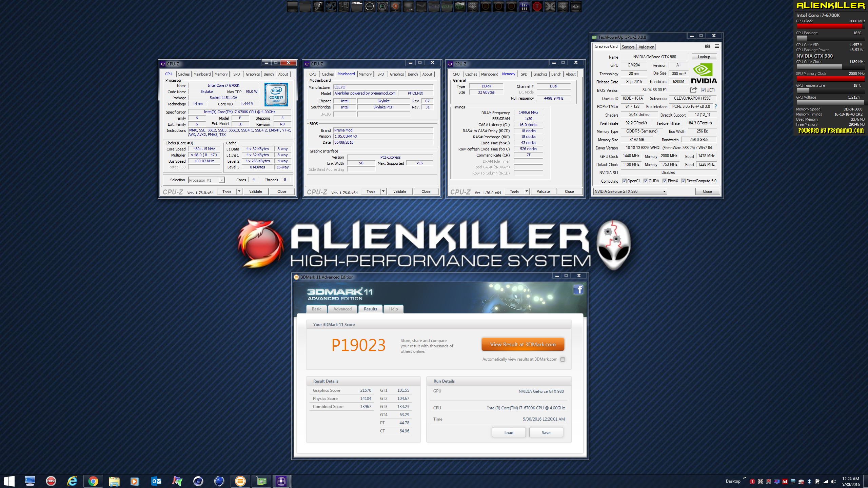
Task: Open the GPU-Z screenshot camera icon
Action: point(707,46)
